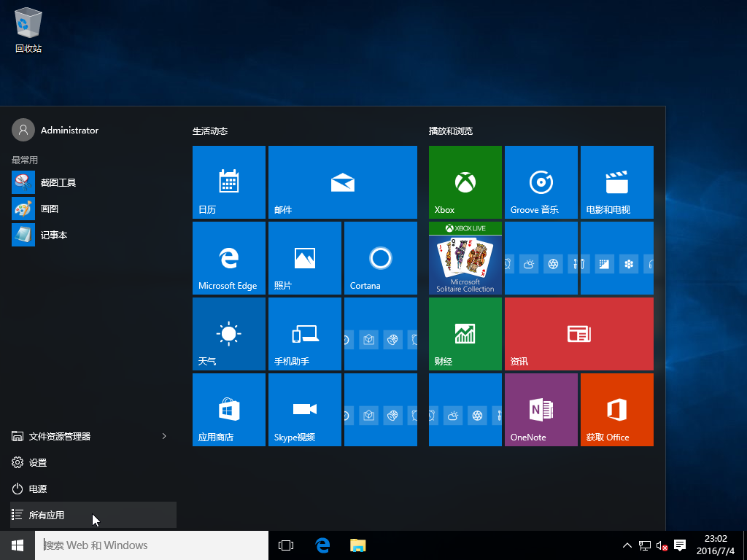The width and height of the screenshot is (747, 560).
Task: Click the 最常用 most used label
Action: click(25, 160)
